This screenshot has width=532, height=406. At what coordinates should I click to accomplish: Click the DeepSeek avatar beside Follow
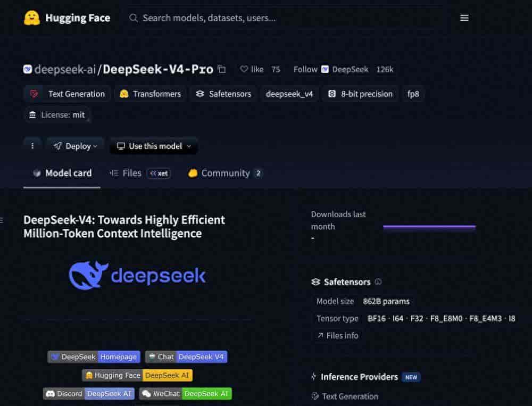click(x=325, y=69)
